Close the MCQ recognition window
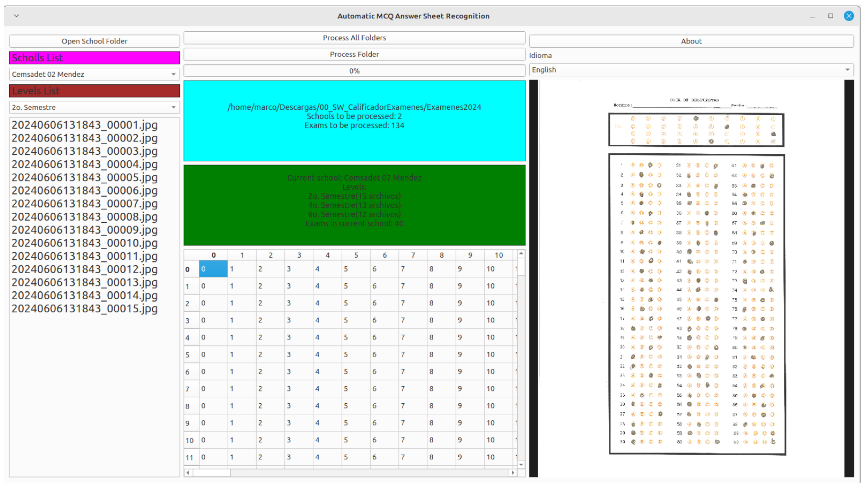 [848, 16]
